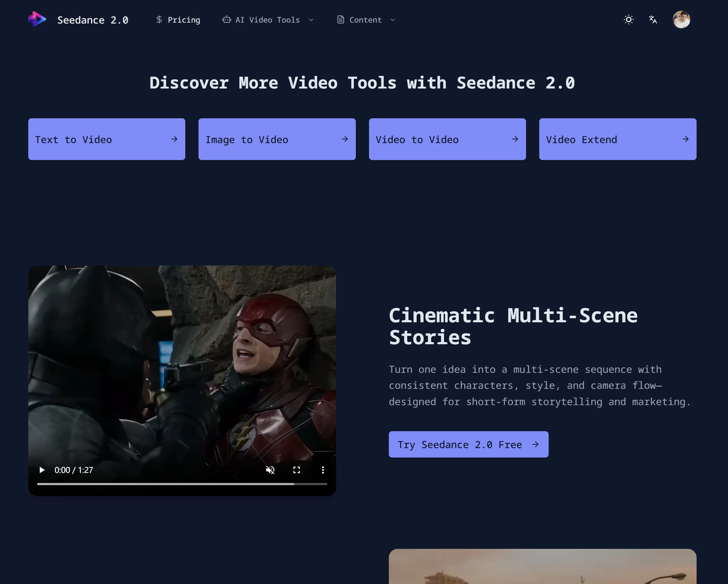The image size is (728, 584).
Task: Click the Try Seedance 2.0 Free button
Action: (x=468, y=444)
